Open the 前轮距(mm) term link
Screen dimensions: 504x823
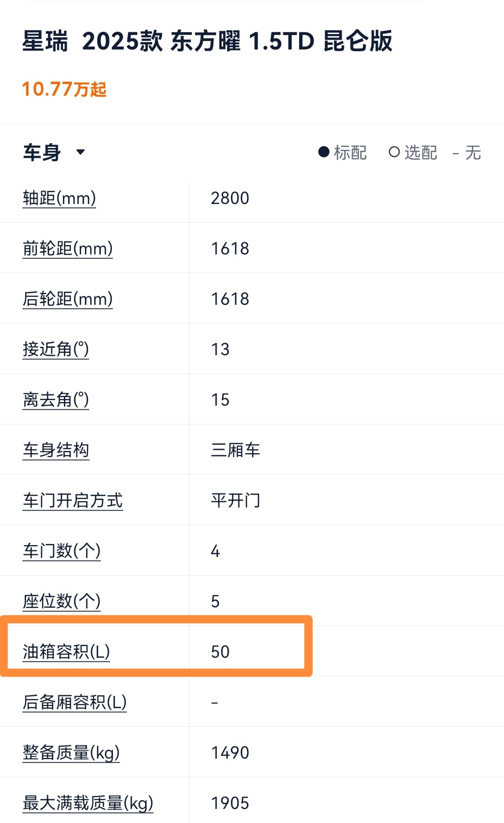tap(68, 248)
